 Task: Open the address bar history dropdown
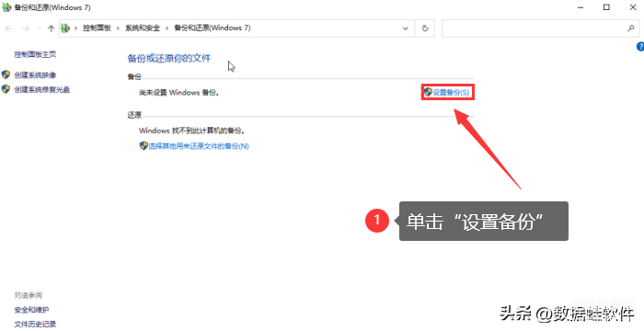406,29
